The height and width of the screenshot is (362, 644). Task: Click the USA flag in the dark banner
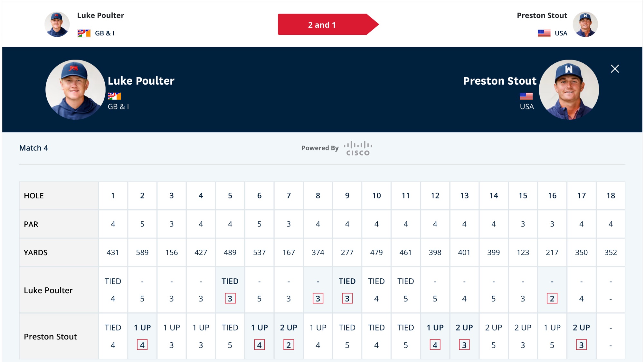point(526,96)
